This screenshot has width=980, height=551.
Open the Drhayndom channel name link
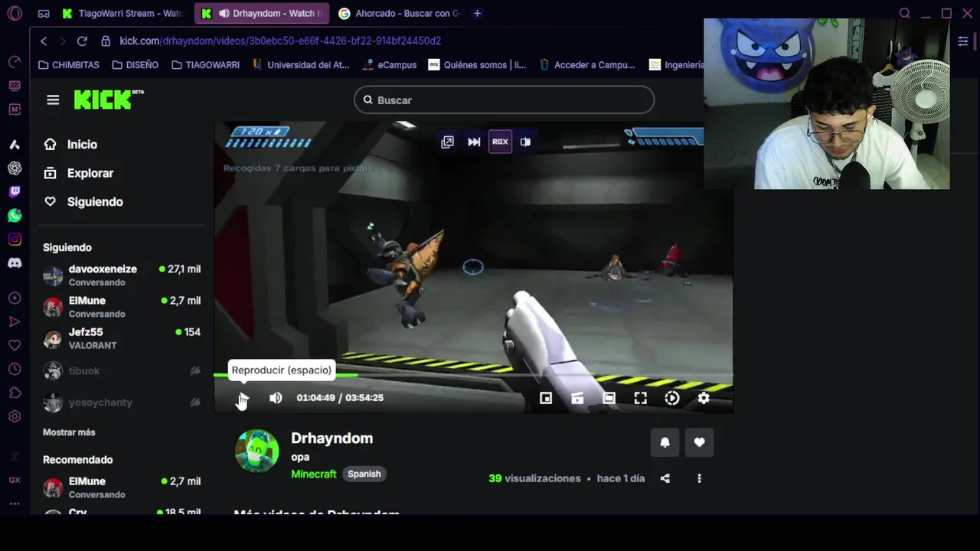[332, 439]
